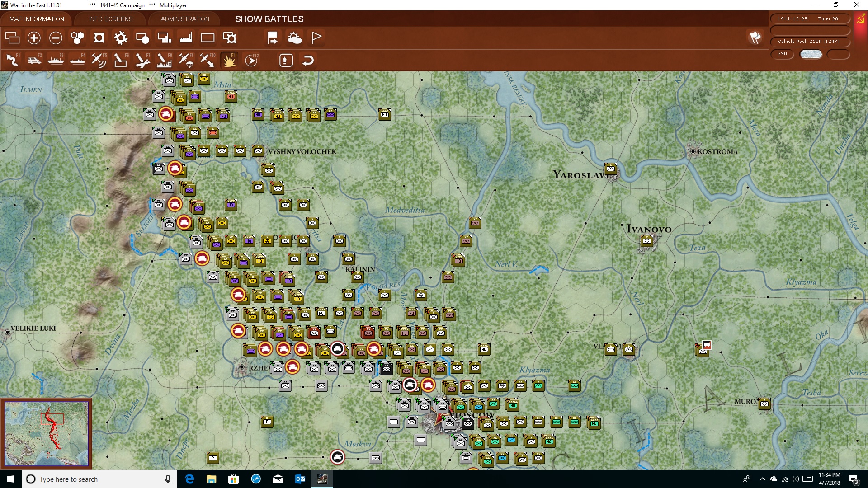Open the Mail app from taskbar
Image resolution: width=868 pixels, height=488 pixels.
tap(278, 479)
